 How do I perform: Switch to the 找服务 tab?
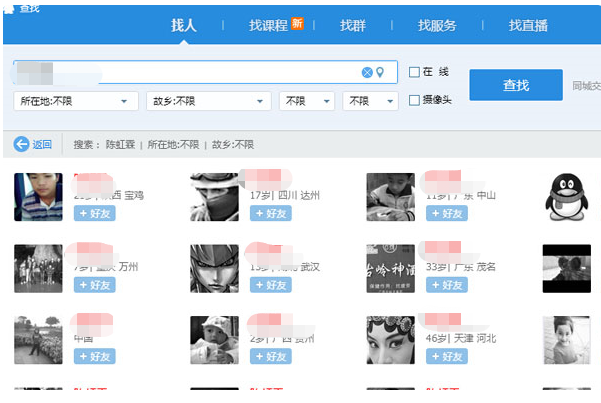(x=437, y=26)
